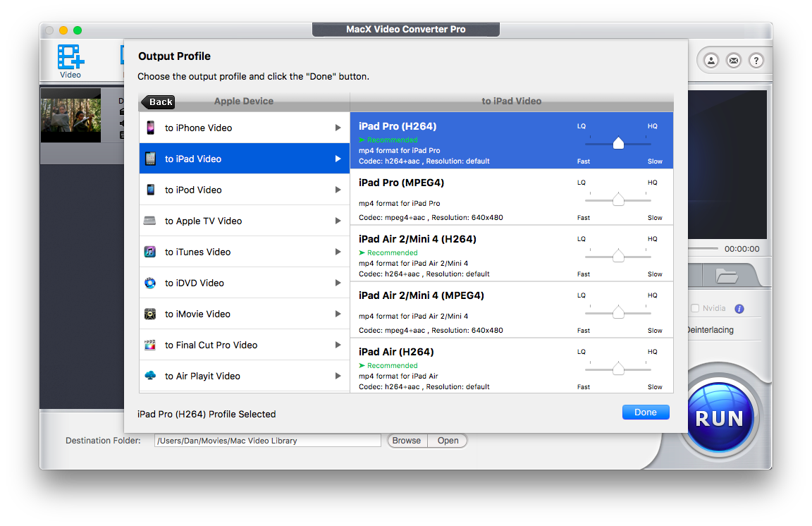Click the iPad device icon
The width and height of the screenshot is (812, 526).
151,159
